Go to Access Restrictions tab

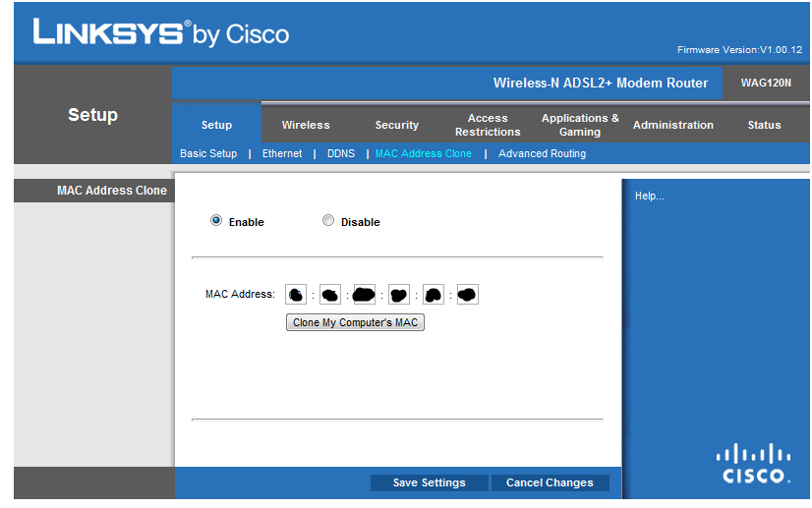(x=488, y=125)
